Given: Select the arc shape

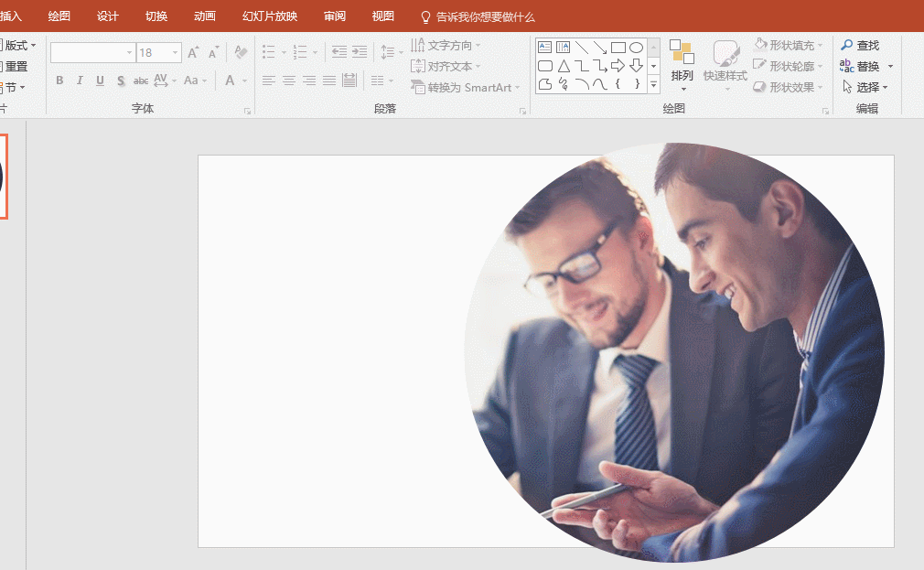Looking at the screenshot, I should 582,84.
